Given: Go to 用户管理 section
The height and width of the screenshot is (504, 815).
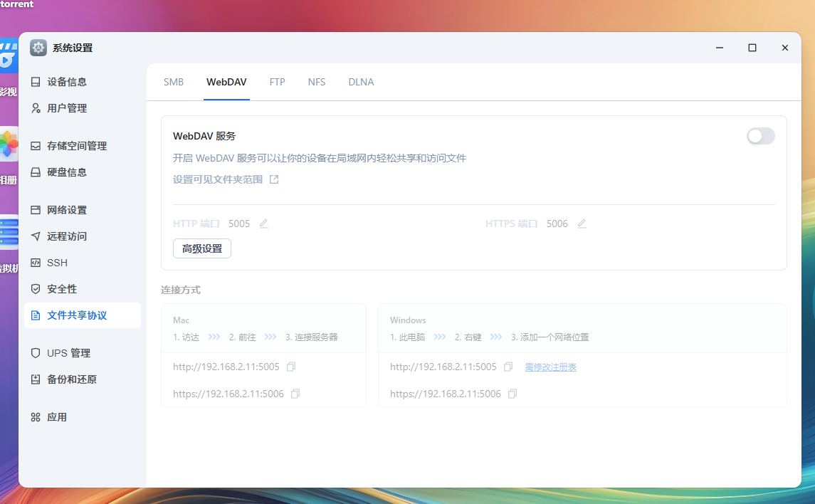Looking at the screenshot, I should pyautogui.click(x=82, y=108).
